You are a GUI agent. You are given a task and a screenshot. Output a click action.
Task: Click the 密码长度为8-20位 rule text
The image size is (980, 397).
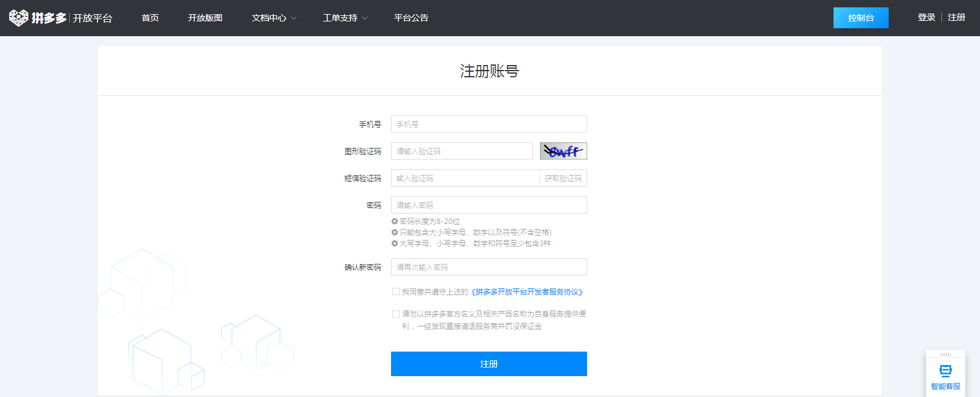[x=430, y=222]
